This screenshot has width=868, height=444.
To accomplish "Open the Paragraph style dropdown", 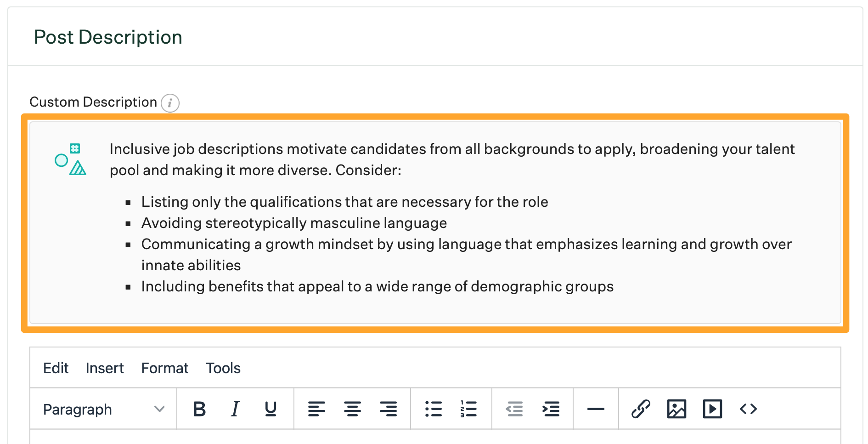I will 104,409.
